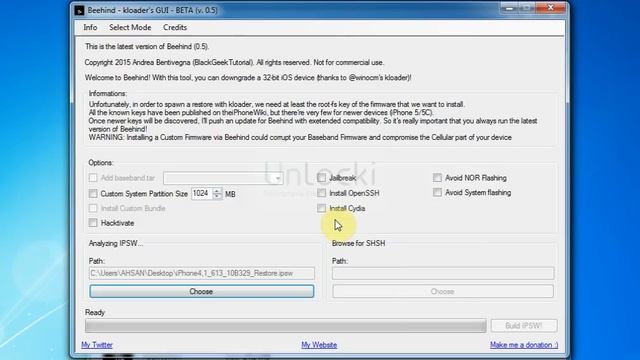Click the SHSH path text field

click(x=443, y=273)
